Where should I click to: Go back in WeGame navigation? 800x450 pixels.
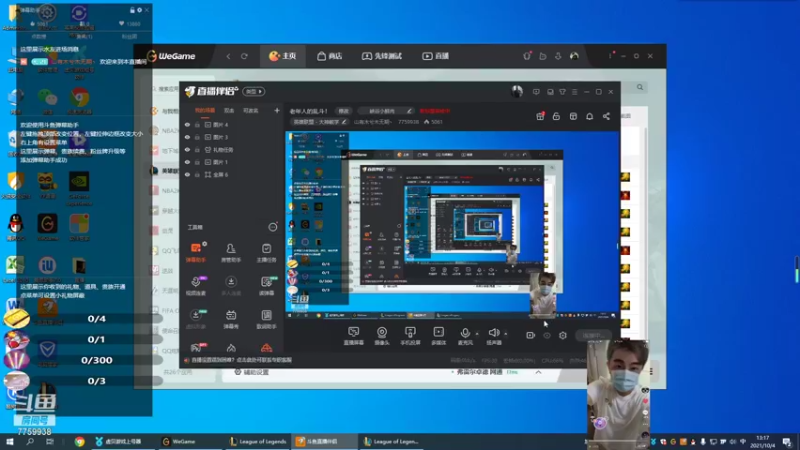pyautogui.click(x=228, y=56)
